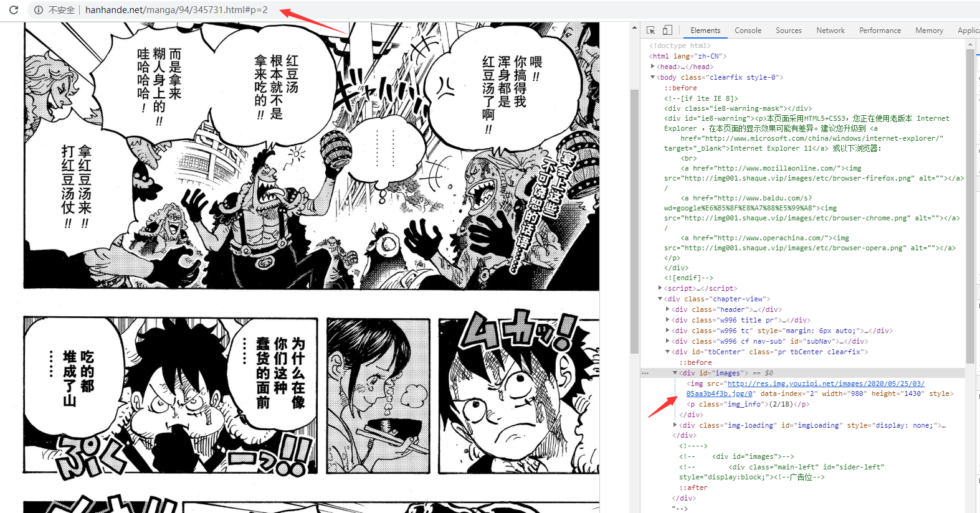Click the crying woman with bowl panel
The image size is (980, 513).
(x=378, y=395)
